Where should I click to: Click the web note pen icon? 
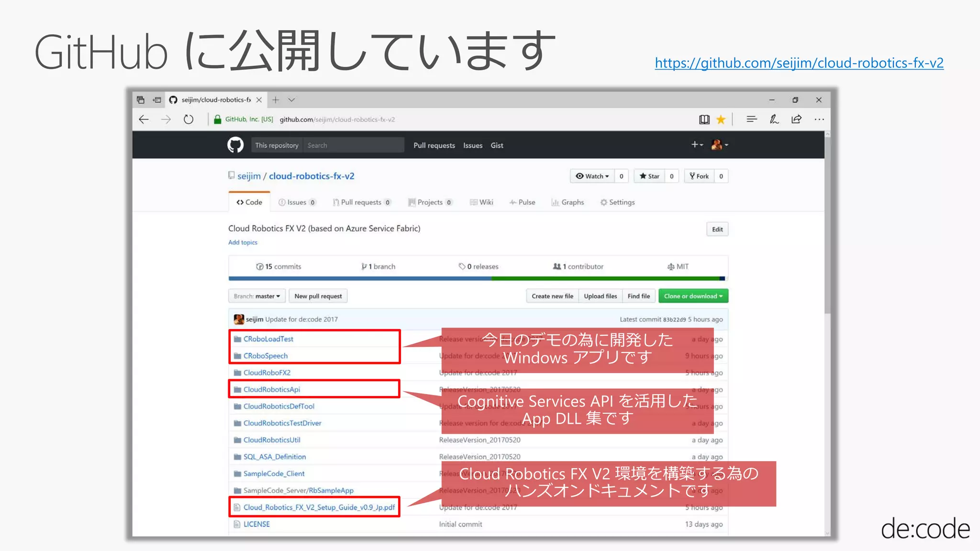774,119
